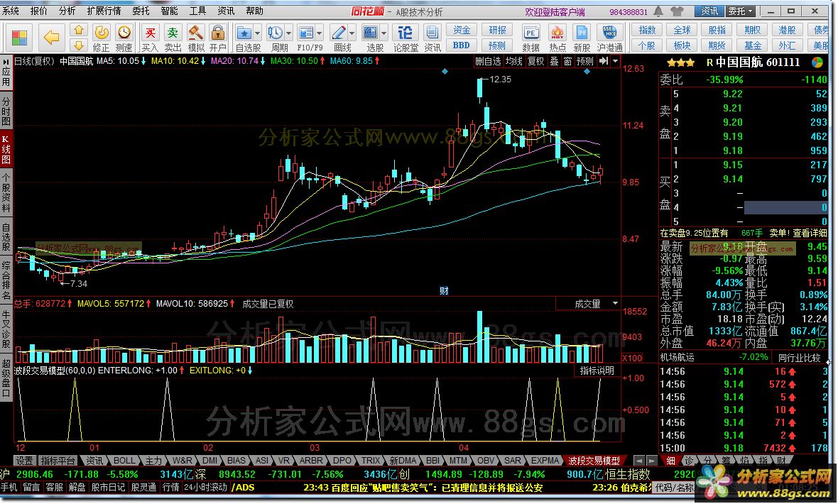Switch to the BOLL indicator tab
This screenshot has height=504, width=838.
(124, 461)
